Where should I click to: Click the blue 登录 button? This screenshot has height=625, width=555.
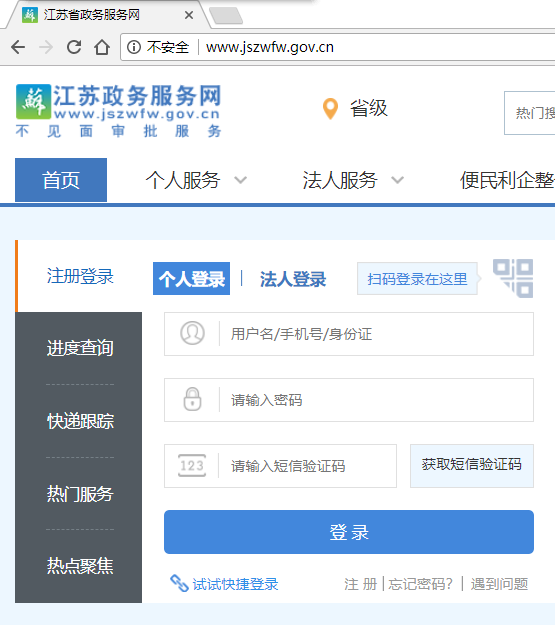[x=349, y=532]
